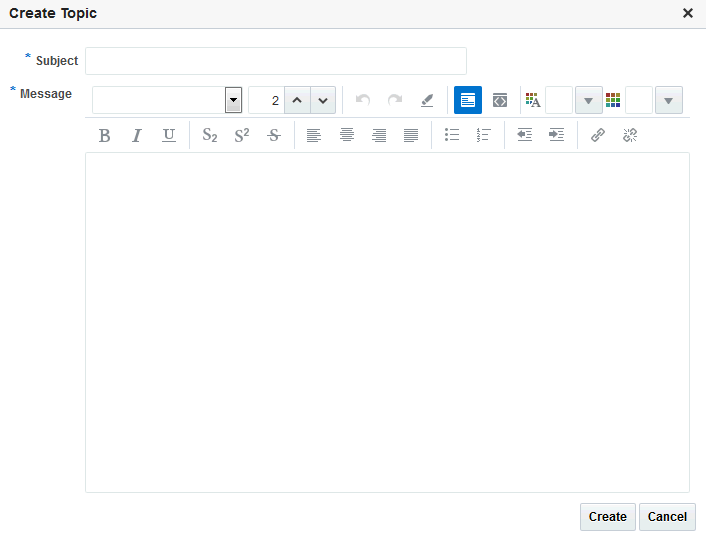The height and width of the screenshot is (538, 706).
Task: Insert a bulleted list
Action: tap(452, 135)
